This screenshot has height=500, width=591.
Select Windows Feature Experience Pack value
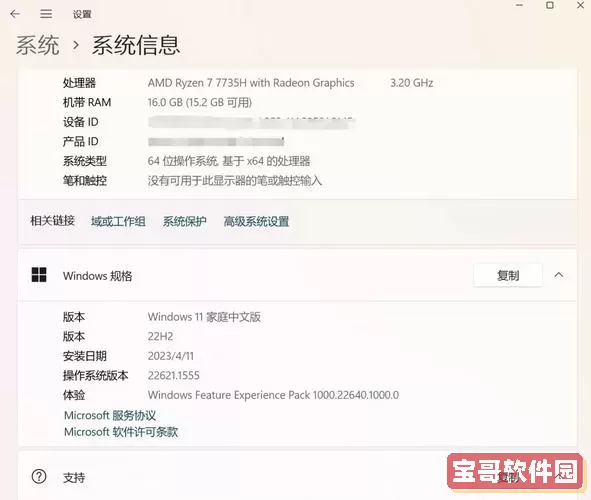coord(273,395)
